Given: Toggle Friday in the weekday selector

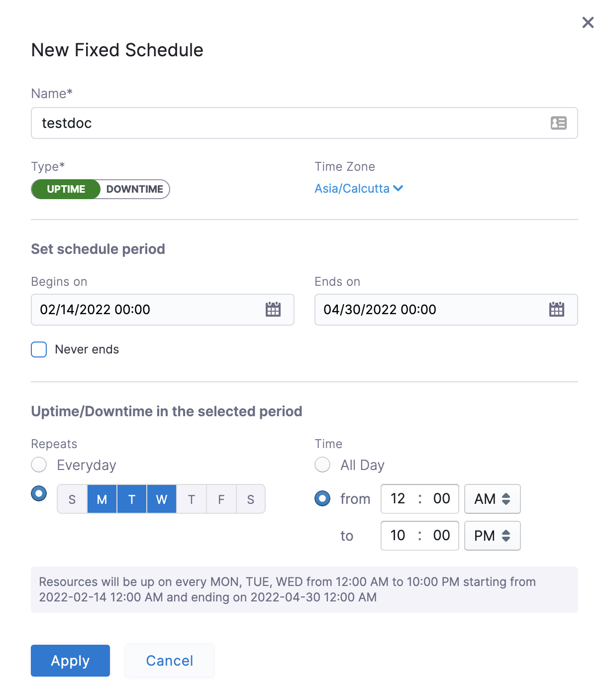Looking at the screenshot, I should 221,499.
